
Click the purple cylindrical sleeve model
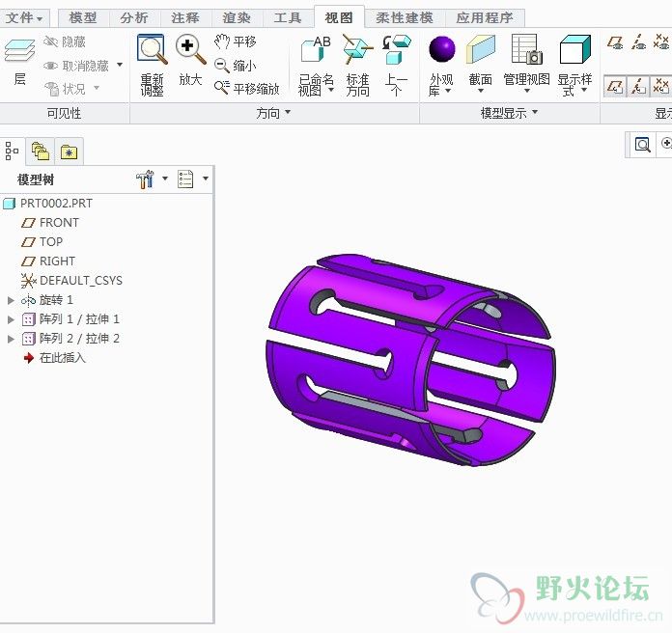pos(410,360)
